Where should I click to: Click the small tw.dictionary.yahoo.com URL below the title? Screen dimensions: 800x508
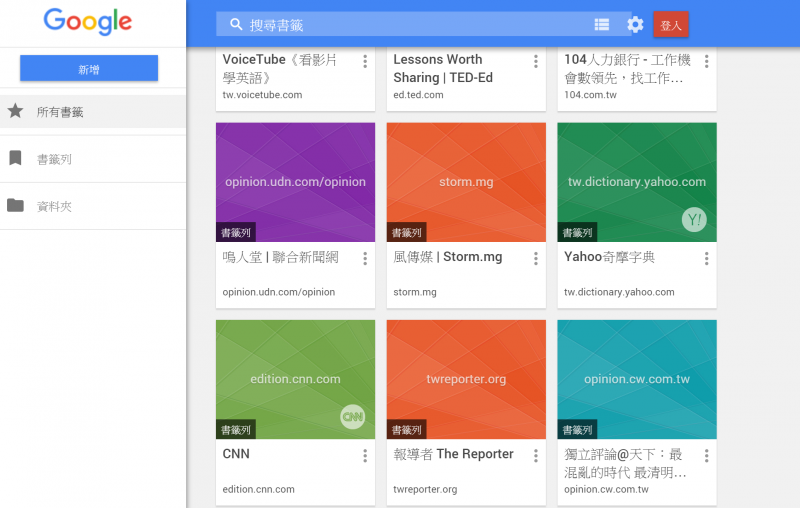click(619, 292)
